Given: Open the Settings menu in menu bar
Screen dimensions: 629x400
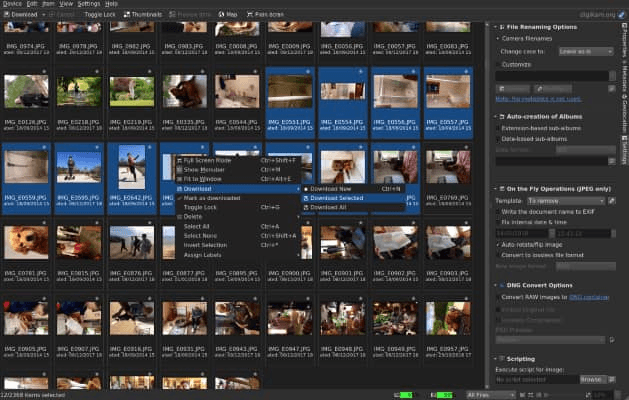Looking at the screenshot, I should click(x=89, y=4).
